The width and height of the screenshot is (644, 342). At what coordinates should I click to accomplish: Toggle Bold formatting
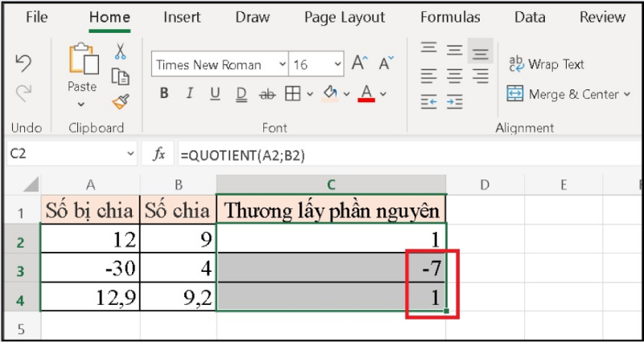point(164,94)
